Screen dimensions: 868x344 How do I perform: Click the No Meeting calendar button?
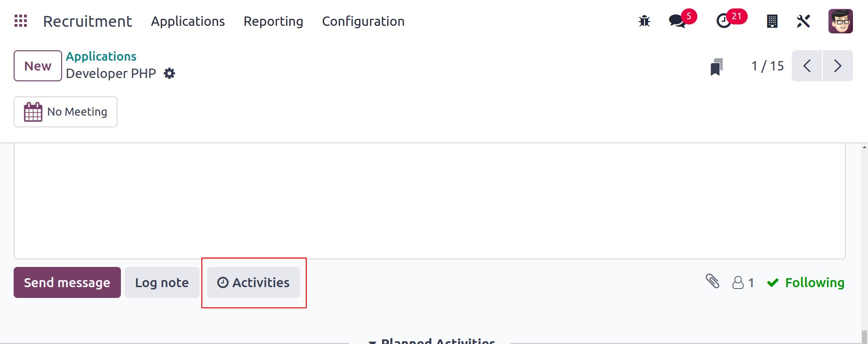[x=65, y=112]
